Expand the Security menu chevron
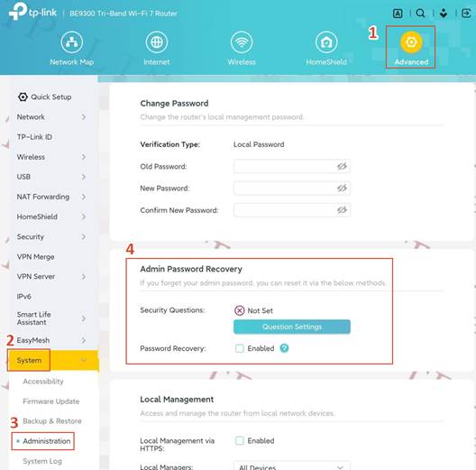The height and width of the screenshot is (470, 476). 84,236
